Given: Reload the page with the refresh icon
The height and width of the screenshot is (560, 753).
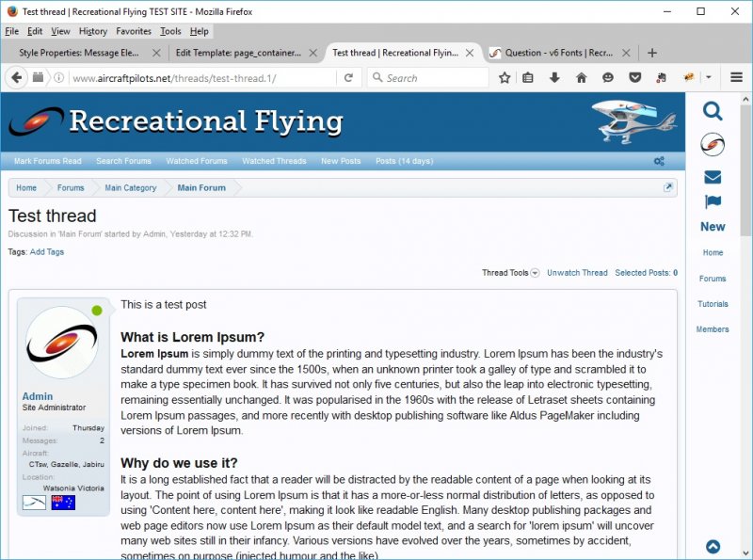Looking at the screenshot, I should [x=348, y=77].
